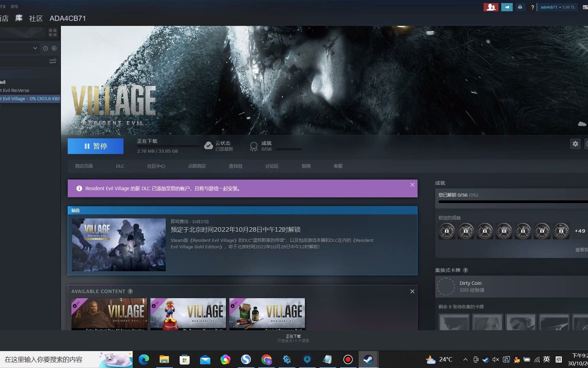Show the +49 more locked achievements
The image size is (588, 368).
click(x=580, y=231)
